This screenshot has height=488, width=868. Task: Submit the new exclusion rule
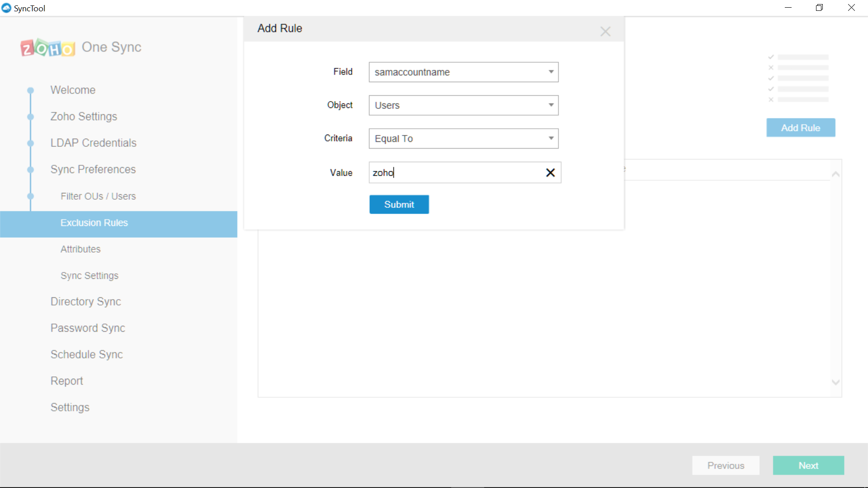tap(399, 205)
